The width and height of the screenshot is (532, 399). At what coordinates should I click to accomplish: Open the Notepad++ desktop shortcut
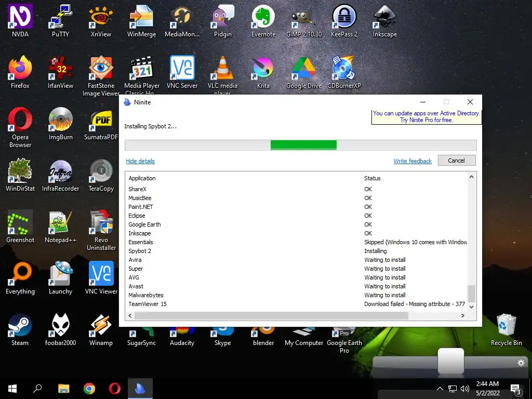(60, 227)
